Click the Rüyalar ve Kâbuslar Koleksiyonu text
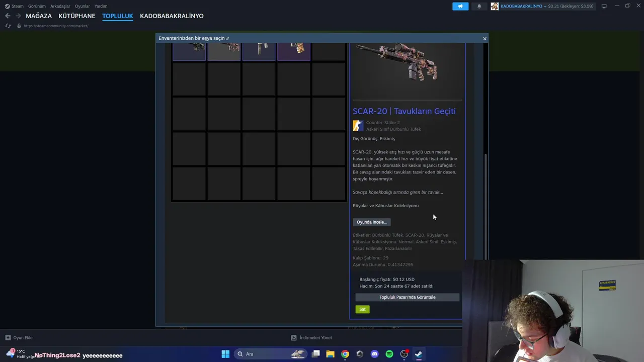Viewport: 644px width, 362px height. (x=385, y=206)
